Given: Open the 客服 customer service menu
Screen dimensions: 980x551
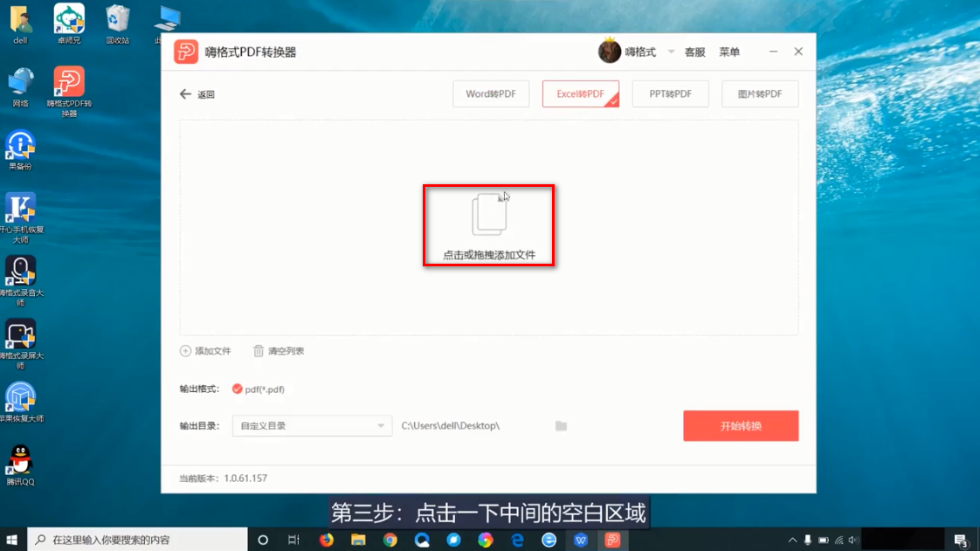Looking at the screenshot, I should pyautogui.click(x=695, y=52).
